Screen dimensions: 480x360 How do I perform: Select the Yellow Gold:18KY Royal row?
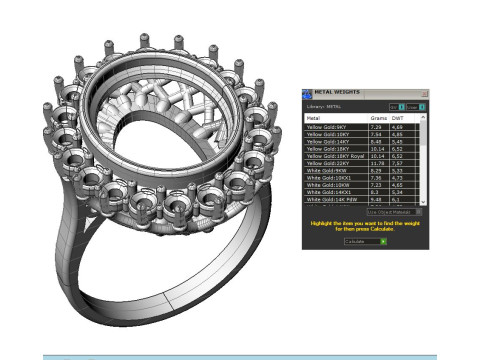pos(362,156)
